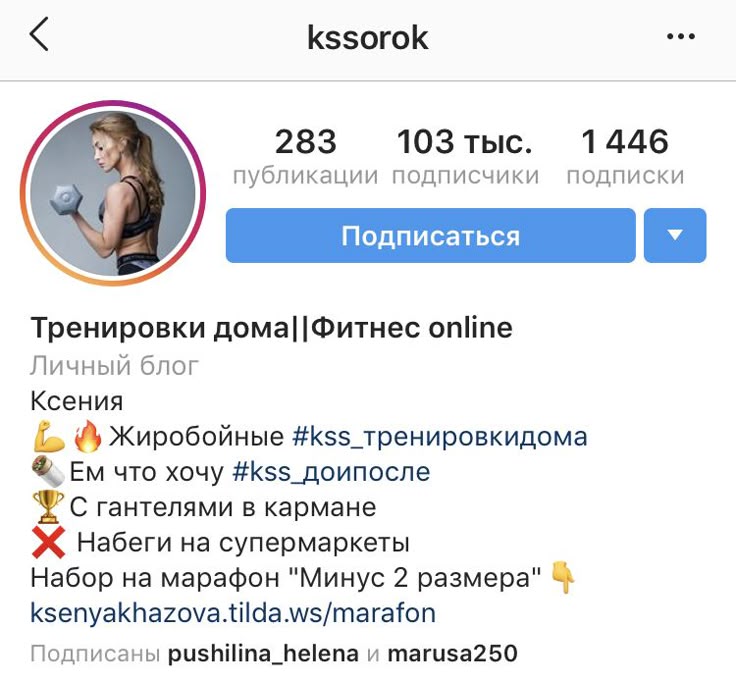Go back using the left arrow
Screen dimensions: 736x681
(39, 34)
